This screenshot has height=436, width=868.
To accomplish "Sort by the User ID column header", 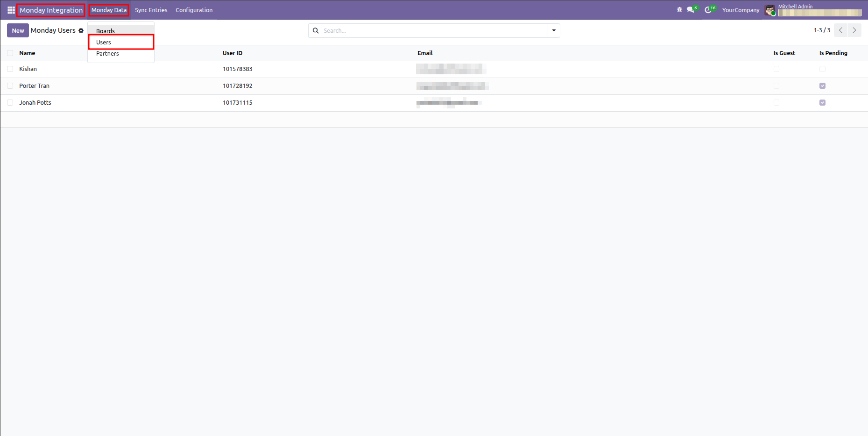I will [232, 53].
